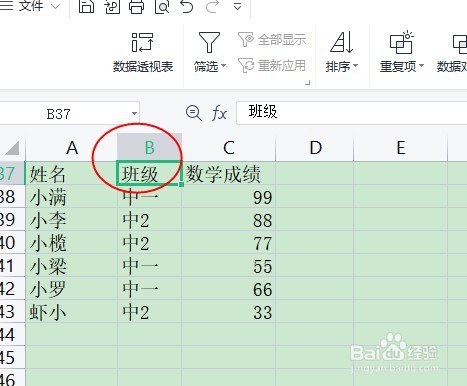This screenshot has height=386, width=467.
Task: Select row 43 header
Action: (x=12, y=312)
